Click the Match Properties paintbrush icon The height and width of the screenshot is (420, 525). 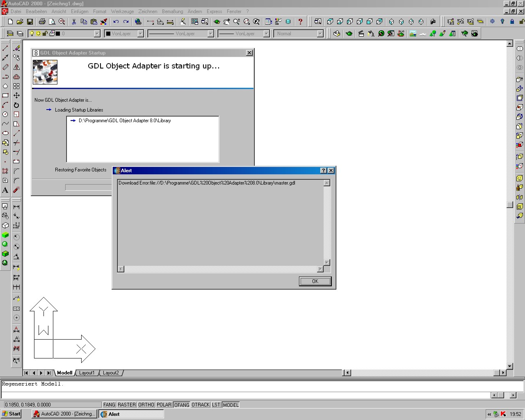pyautogui.click(x=104, y=22)
